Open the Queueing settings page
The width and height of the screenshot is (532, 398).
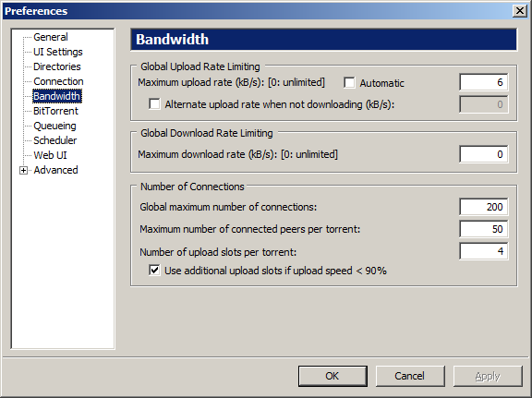[54, 126]
